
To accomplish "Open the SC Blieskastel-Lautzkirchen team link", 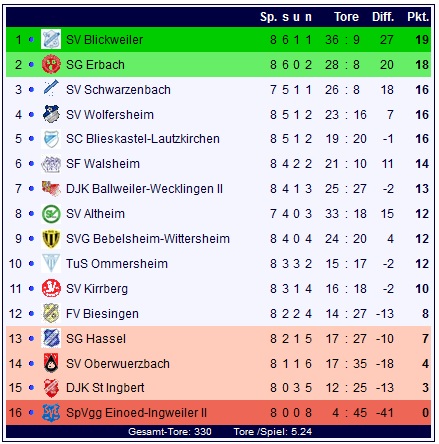I will (x=143, y=139).
